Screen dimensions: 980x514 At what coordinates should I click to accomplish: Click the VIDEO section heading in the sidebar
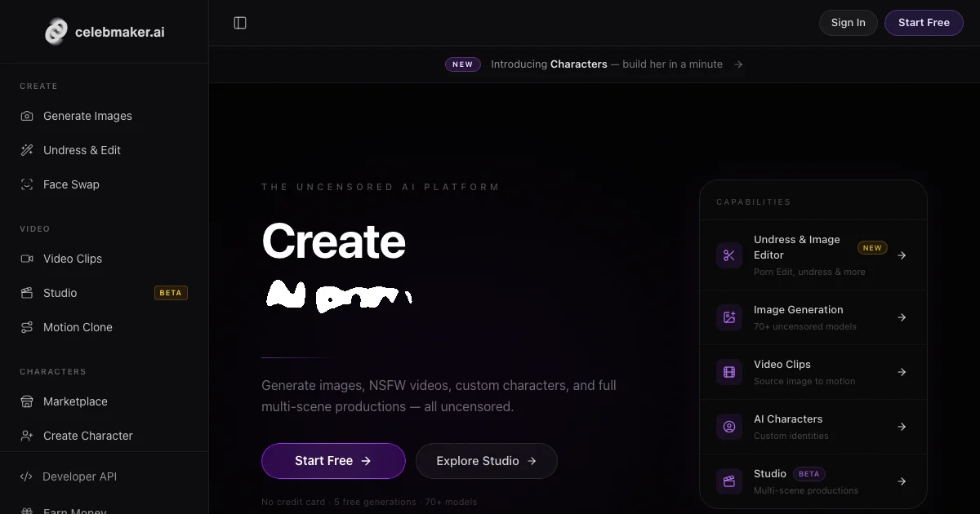(x=35, y=228)
